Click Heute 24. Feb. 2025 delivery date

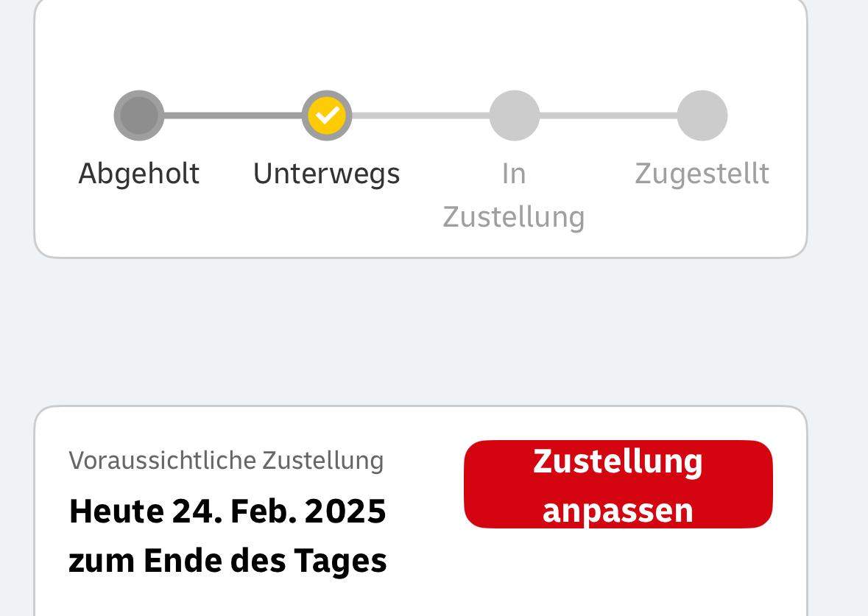pyautogui.click(x=227, y=511)
